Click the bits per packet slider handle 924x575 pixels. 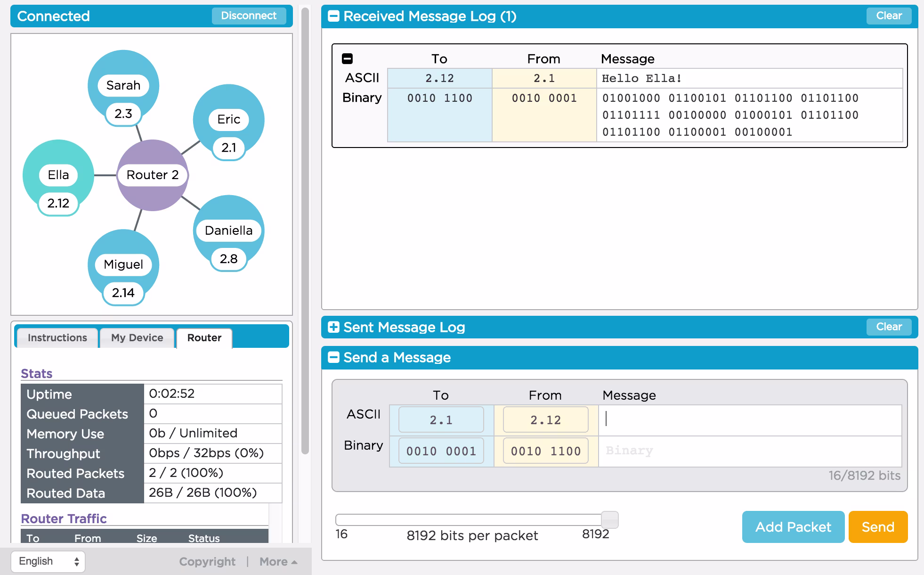[609, 520]
